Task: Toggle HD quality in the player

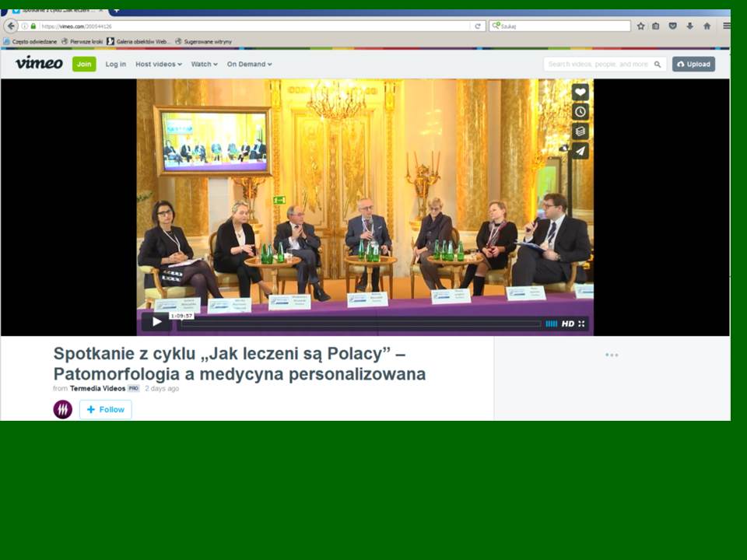Action: click(568, 324)
